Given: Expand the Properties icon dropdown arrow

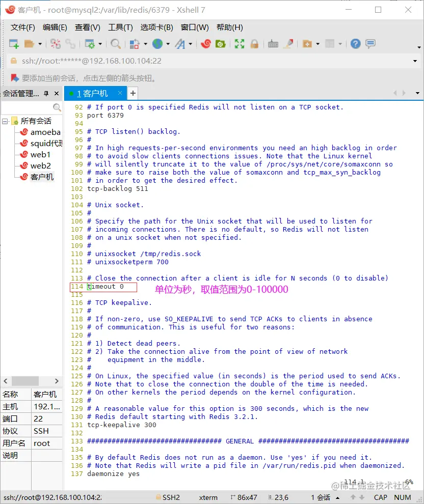Looking at the screenshot, I should point(100,44).
